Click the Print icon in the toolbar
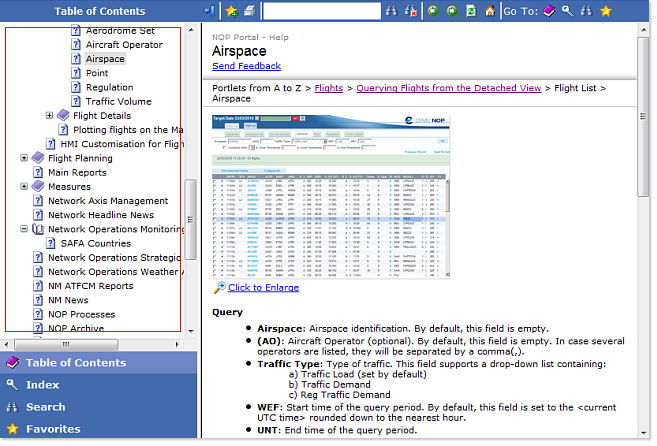This screenshot has width=657, height=446. coord(249,11)
